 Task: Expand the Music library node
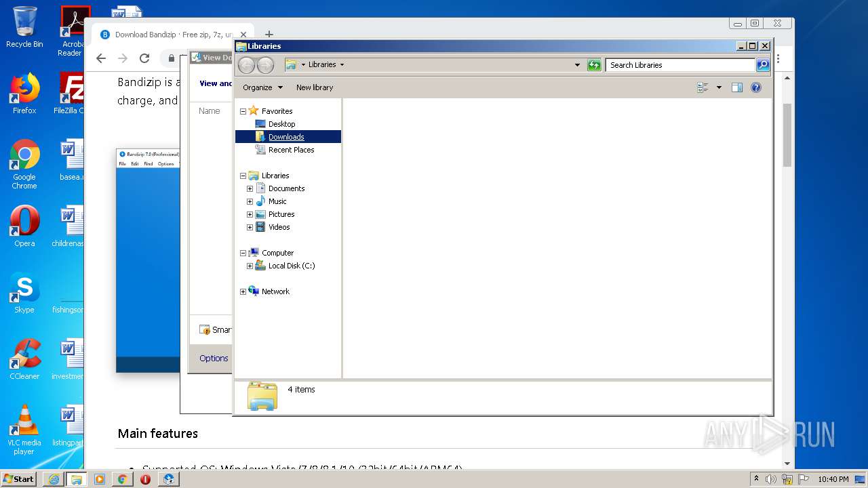click(250, 201)
